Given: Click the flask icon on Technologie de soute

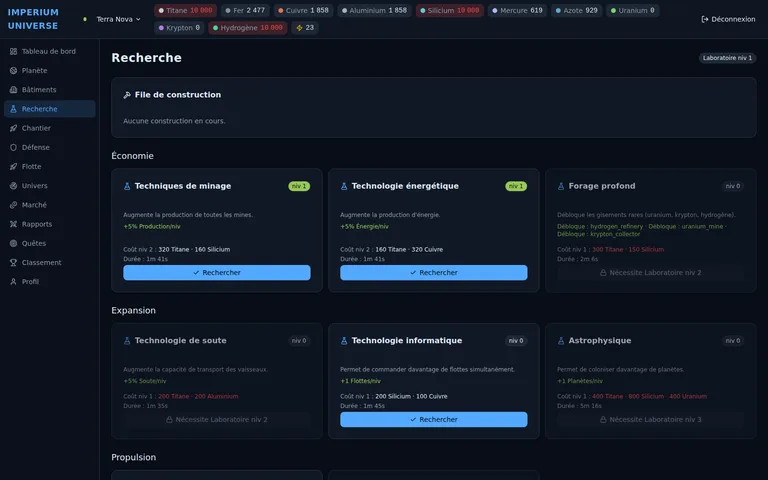Looking at the screenshot, I should (127, 341).
